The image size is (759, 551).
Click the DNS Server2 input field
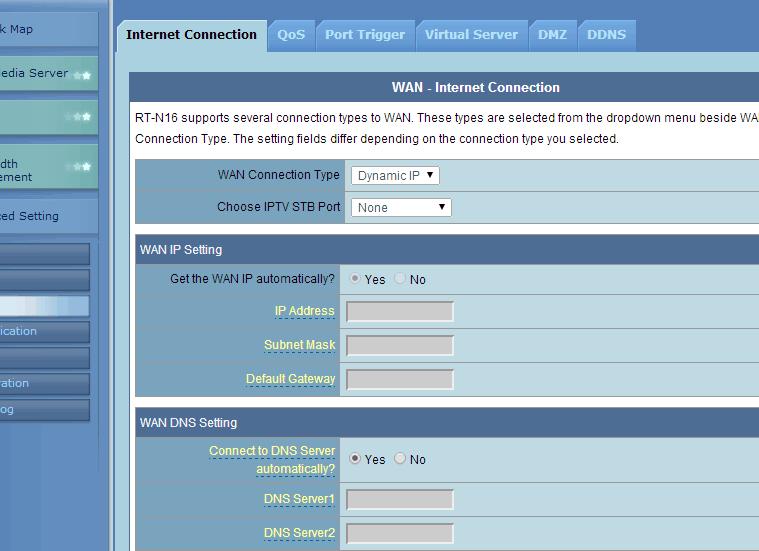400,534
